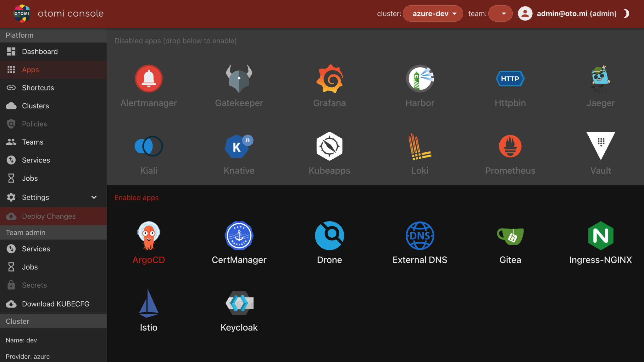
Task: Click the Otomi logo in header
Action: click(x=22, y=14)
